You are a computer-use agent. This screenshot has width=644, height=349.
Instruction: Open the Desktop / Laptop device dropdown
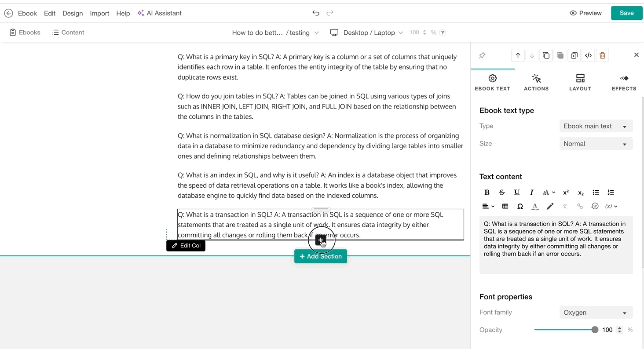pos(373,33)
